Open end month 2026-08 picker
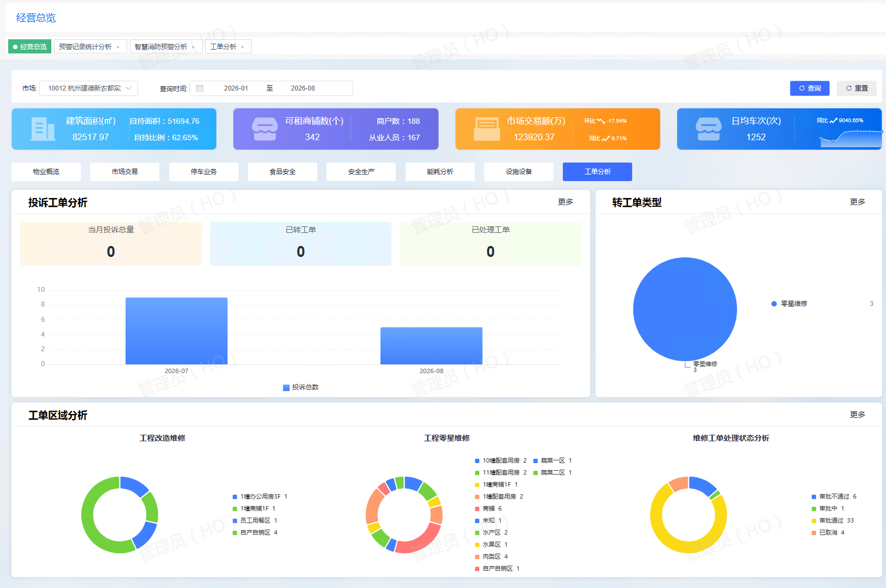 pos(302,88)
